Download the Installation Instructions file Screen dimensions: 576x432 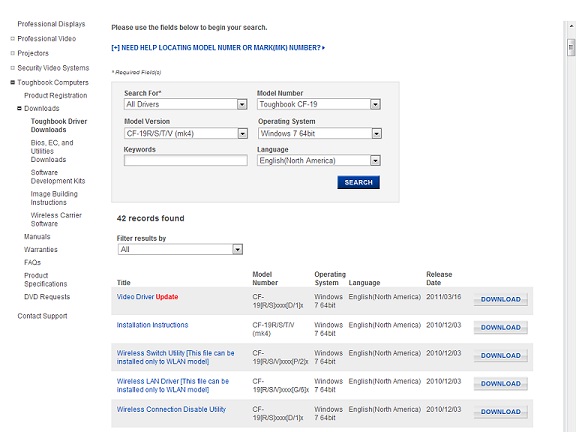coord(501,327)
